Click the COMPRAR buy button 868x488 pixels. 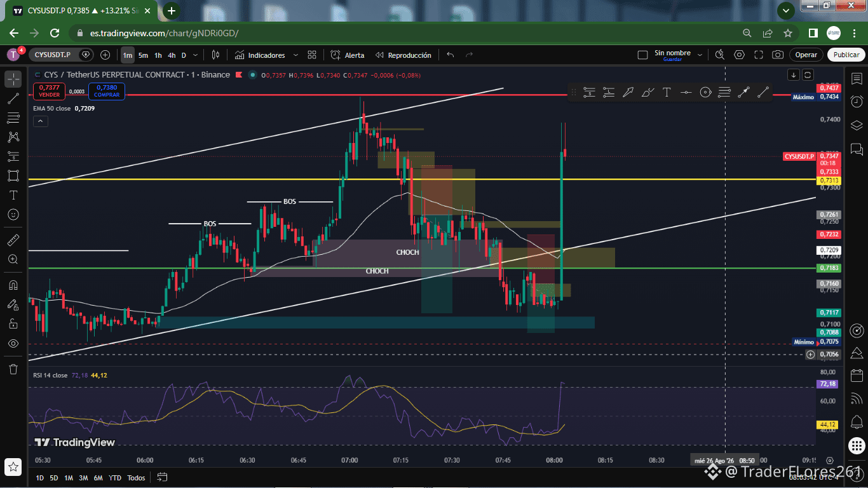(x=107, y=91)
